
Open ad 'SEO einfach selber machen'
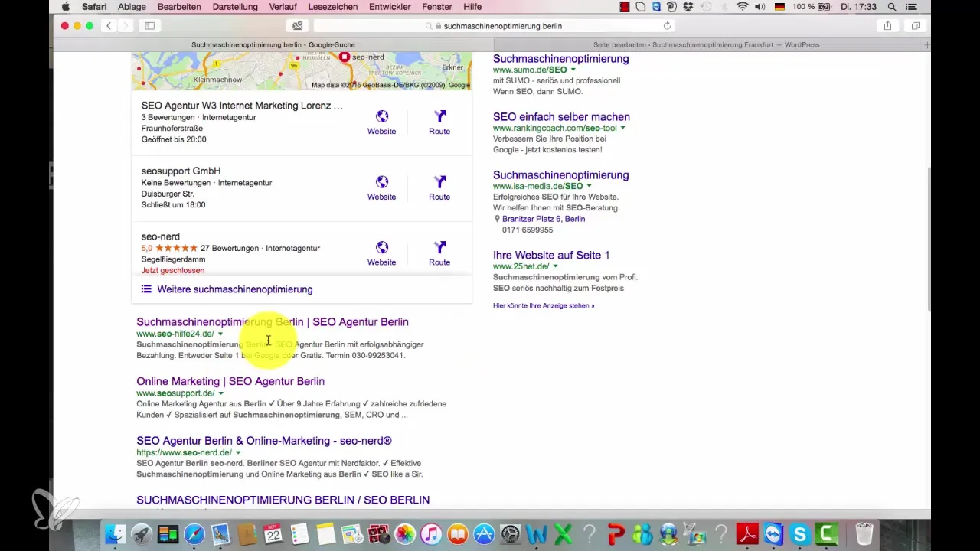pos(561,117)
